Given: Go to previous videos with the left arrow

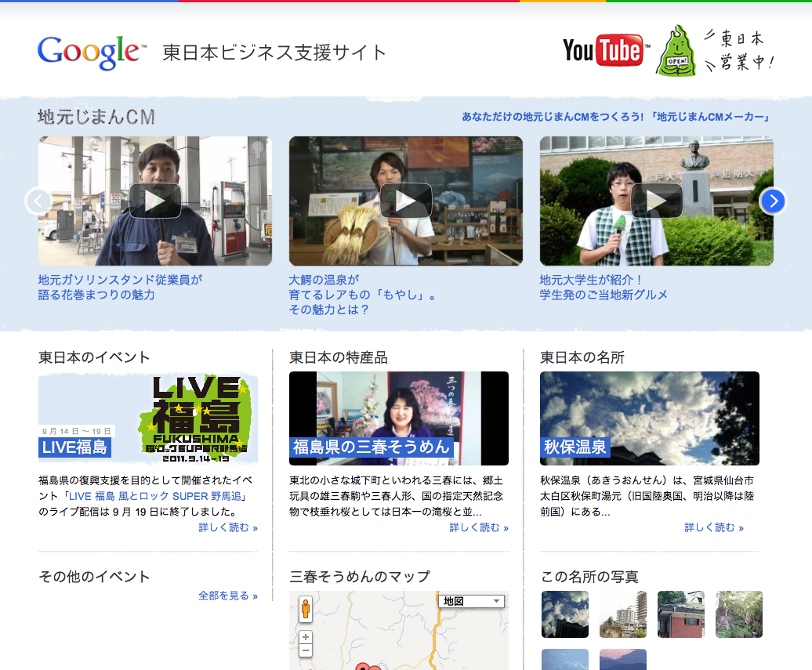Looking at the screenshot, I should 38,201.
